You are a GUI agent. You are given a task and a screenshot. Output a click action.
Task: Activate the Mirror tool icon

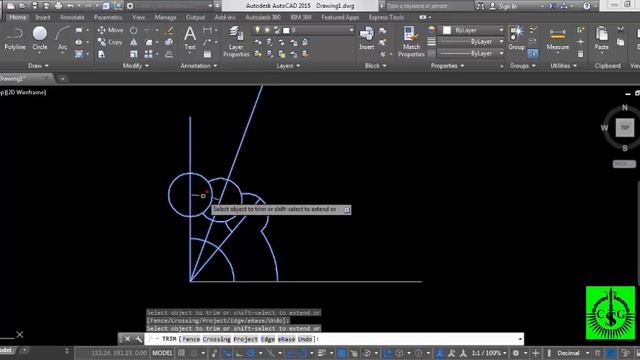pos(133,42)
